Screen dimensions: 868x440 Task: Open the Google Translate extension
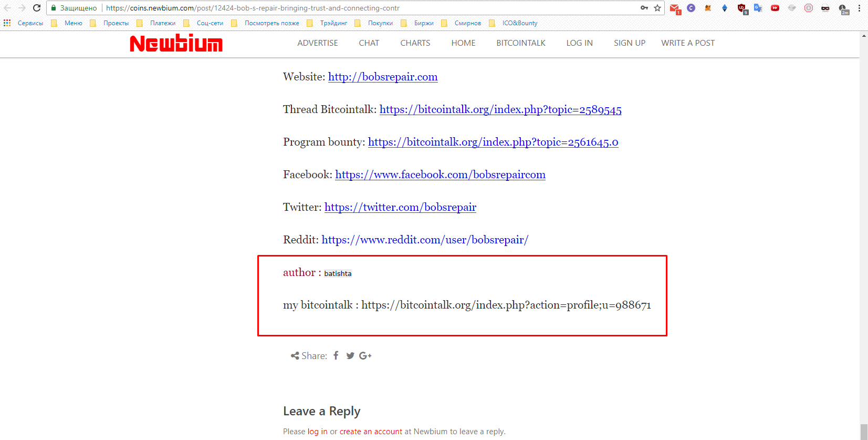(x=758, y=8)
